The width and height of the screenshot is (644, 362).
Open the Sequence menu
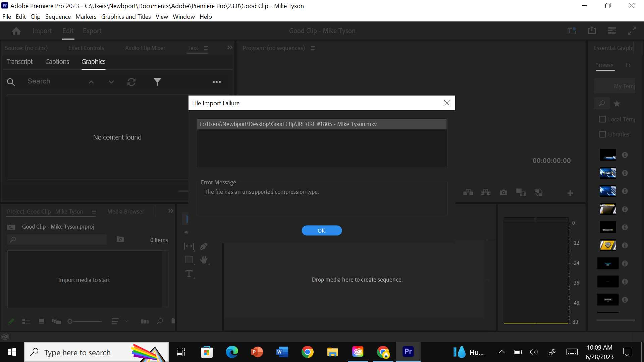[x=58, y=16]
